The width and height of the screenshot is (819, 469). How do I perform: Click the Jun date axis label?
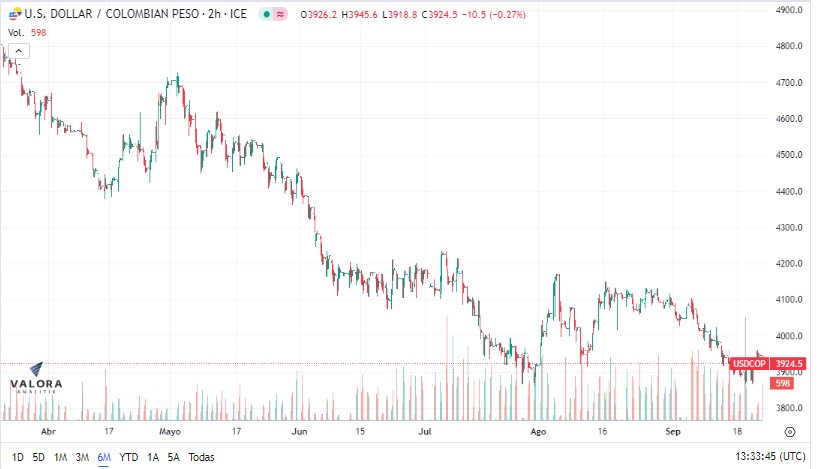[x=299, y=432]
